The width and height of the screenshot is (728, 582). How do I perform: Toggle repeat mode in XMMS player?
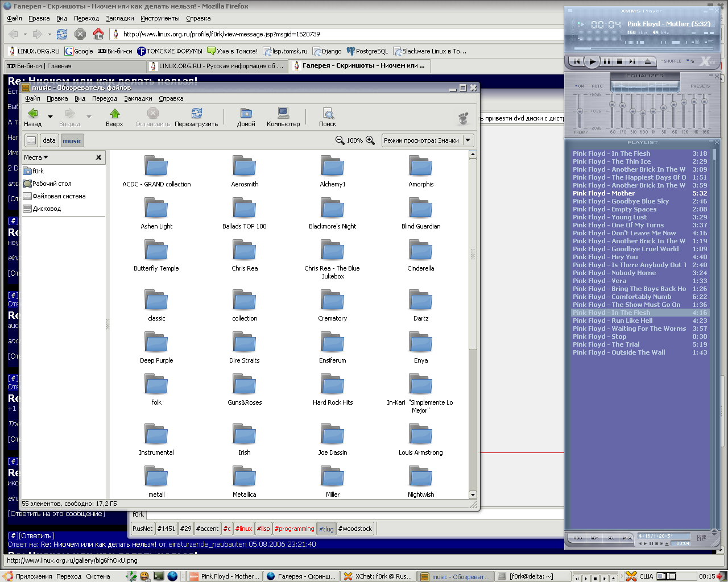690,61
